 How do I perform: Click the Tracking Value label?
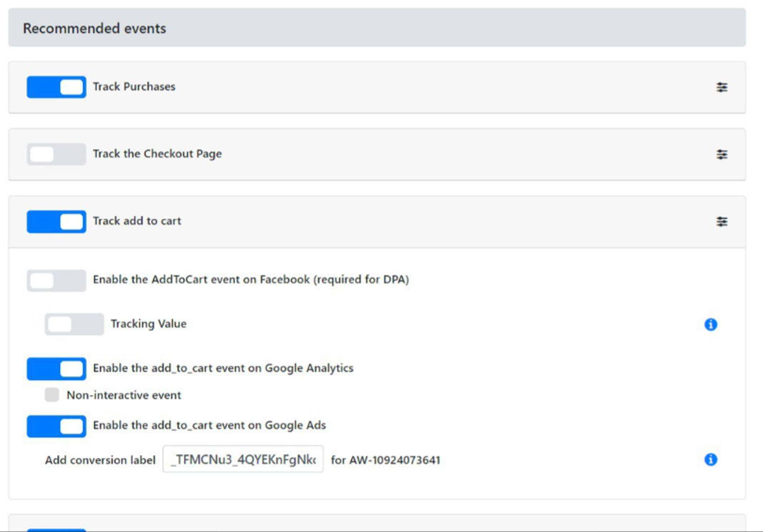pyautogui.click(x=148, y=324)
